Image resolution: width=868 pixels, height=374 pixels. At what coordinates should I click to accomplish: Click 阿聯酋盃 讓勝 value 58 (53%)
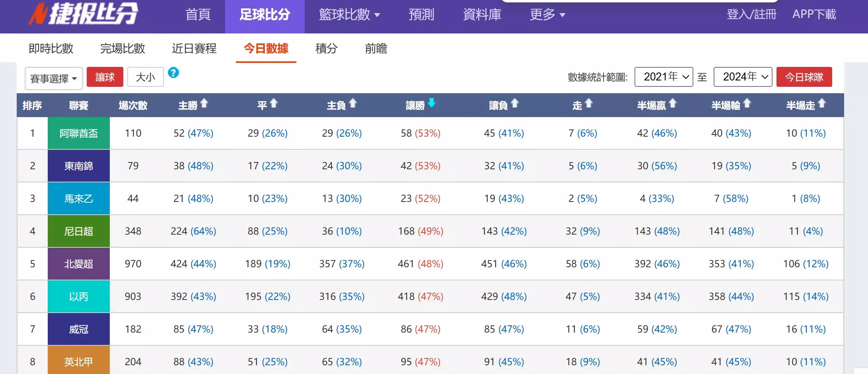pos(420,133)
